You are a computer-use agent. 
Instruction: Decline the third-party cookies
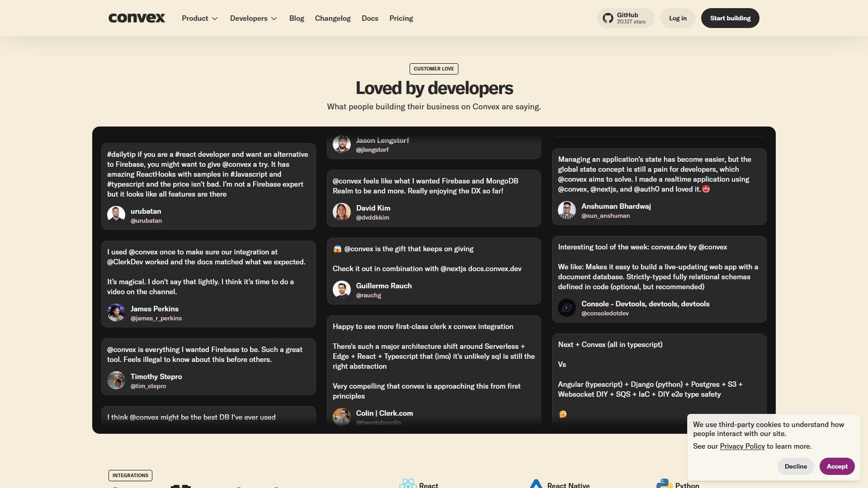796,466
